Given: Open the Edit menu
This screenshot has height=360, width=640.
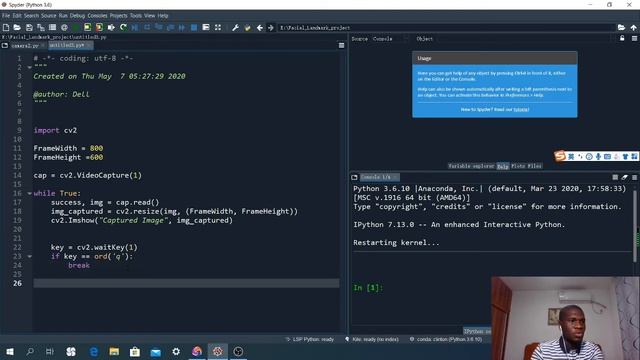Looking at the screenshot, I should pyautogui.click(x=17, y=16).
